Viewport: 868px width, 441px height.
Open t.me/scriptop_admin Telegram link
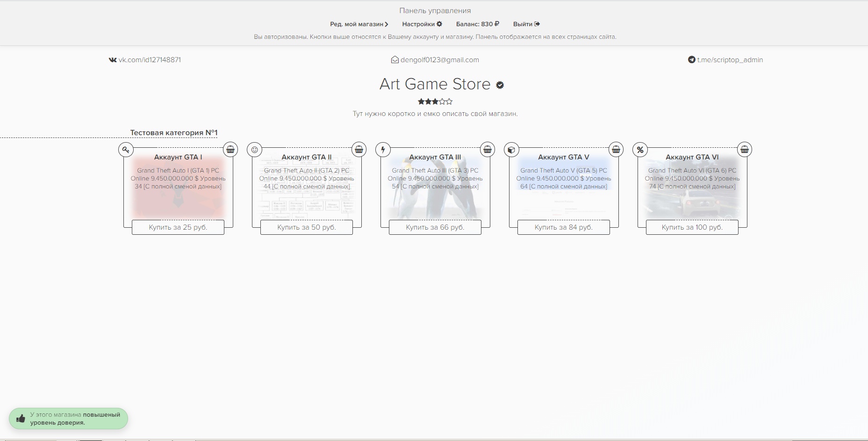[725, 60]
